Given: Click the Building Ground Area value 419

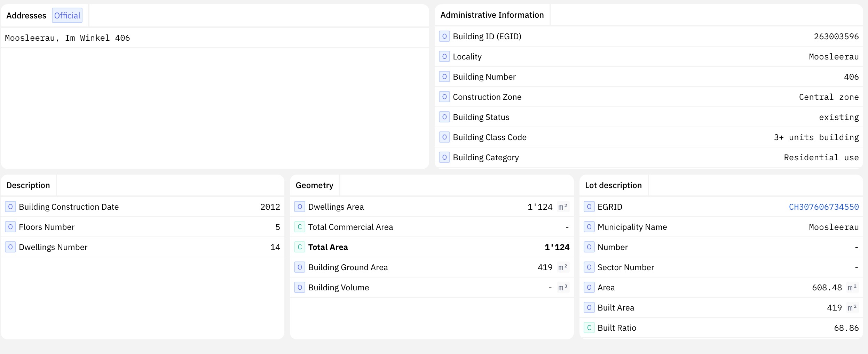Looking at the screenshot, I should (x=545, y=267).
